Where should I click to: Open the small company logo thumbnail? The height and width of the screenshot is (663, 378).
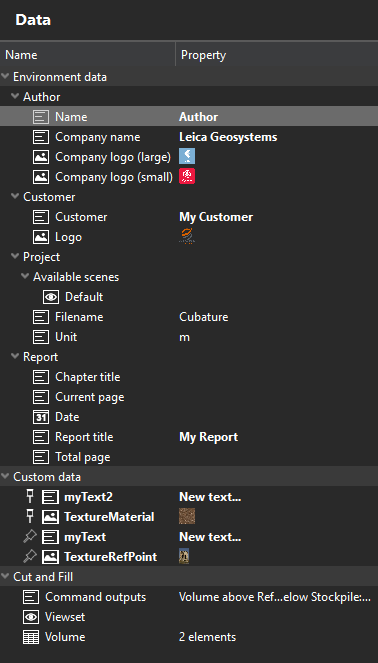pos(187,176)
